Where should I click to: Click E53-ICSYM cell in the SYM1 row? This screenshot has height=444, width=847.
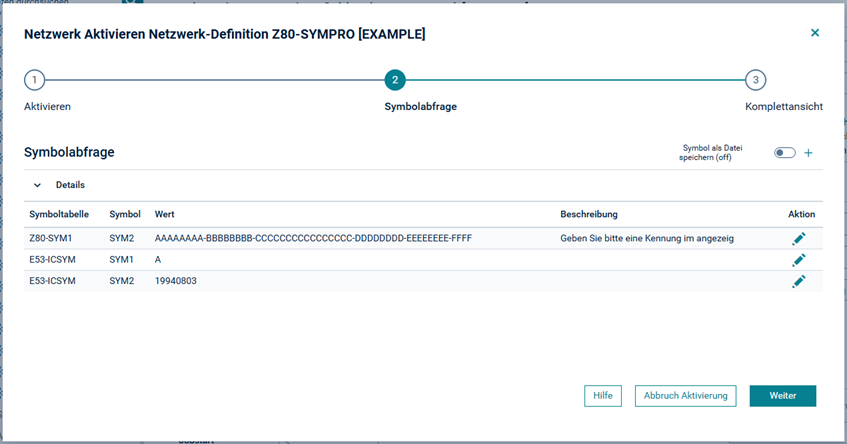coord(52,260)
